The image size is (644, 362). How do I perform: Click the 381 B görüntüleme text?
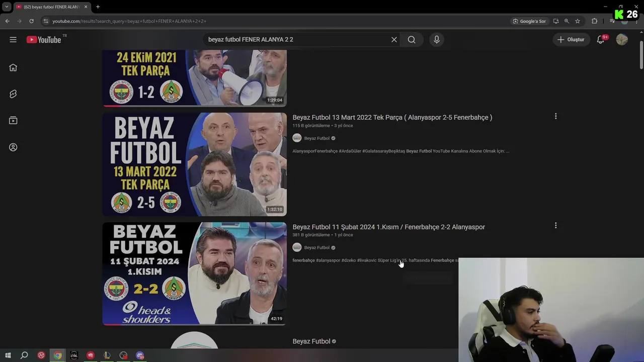(x=311, y=235)
